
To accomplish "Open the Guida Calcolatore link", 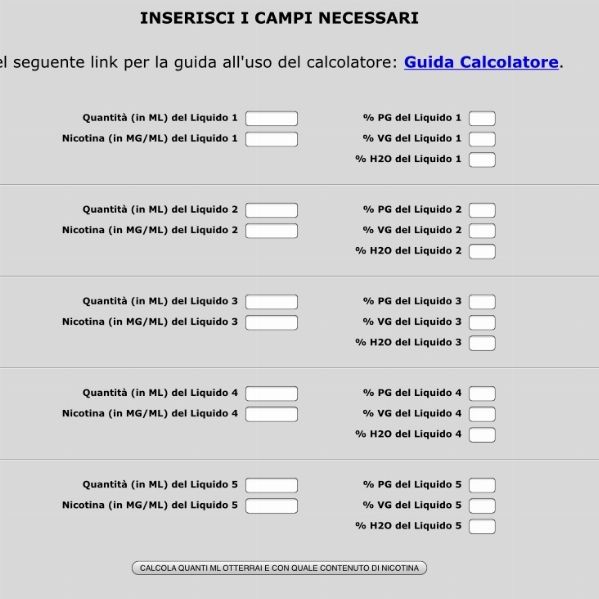I will pyautogui.click(x=481, y=62).
